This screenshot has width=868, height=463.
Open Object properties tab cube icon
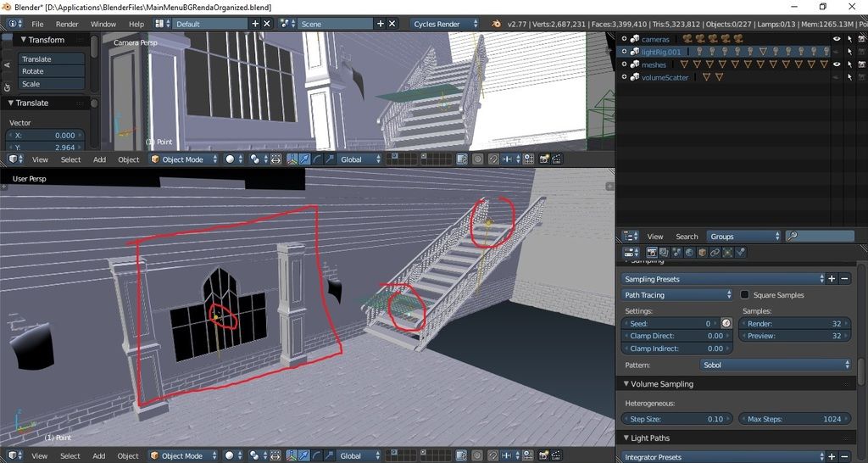click(x=702, y=252)
